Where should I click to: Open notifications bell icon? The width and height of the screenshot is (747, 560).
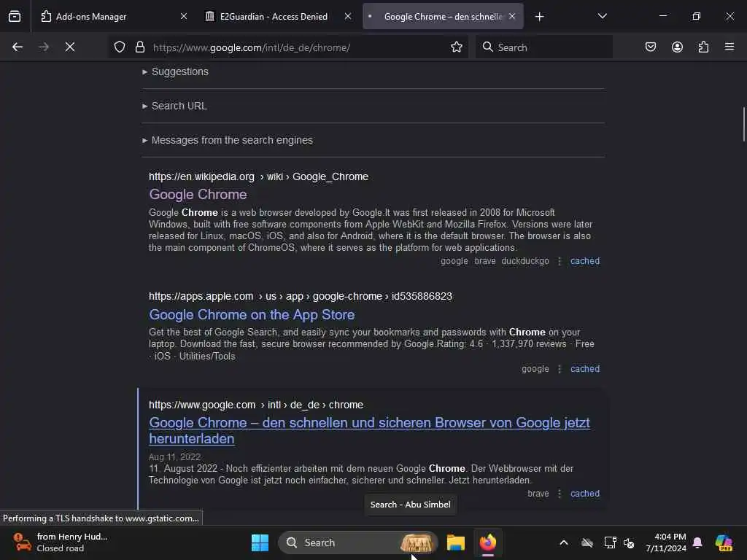697,542
